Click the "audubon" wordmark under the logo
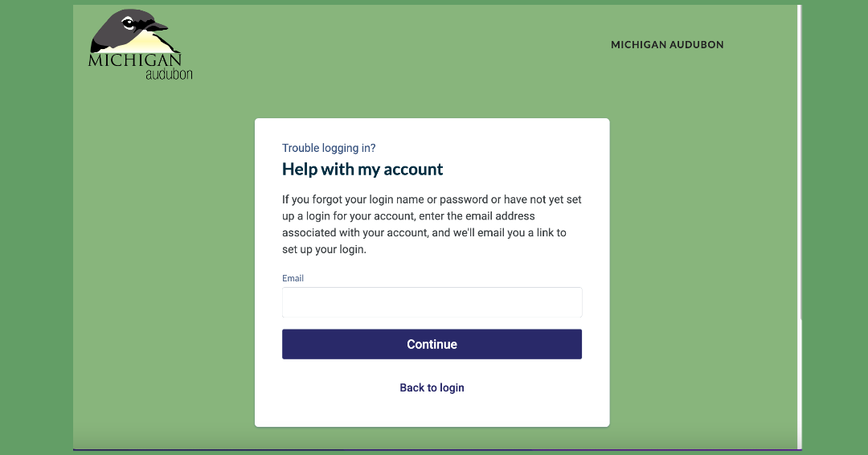This screenshot has width=868, height=455. tap(169, 74)
